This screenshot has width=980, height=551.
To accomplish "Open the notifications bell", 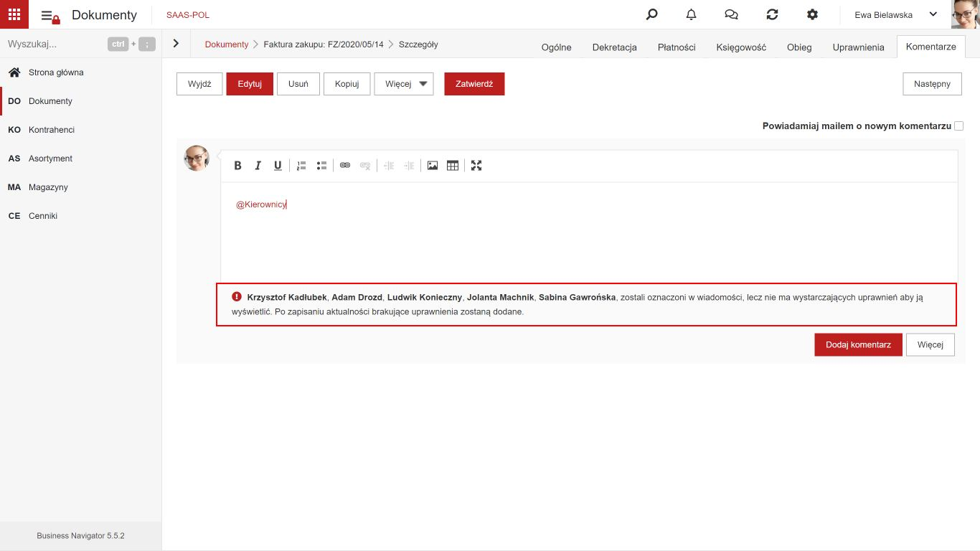I will click(x=692, y=14).
